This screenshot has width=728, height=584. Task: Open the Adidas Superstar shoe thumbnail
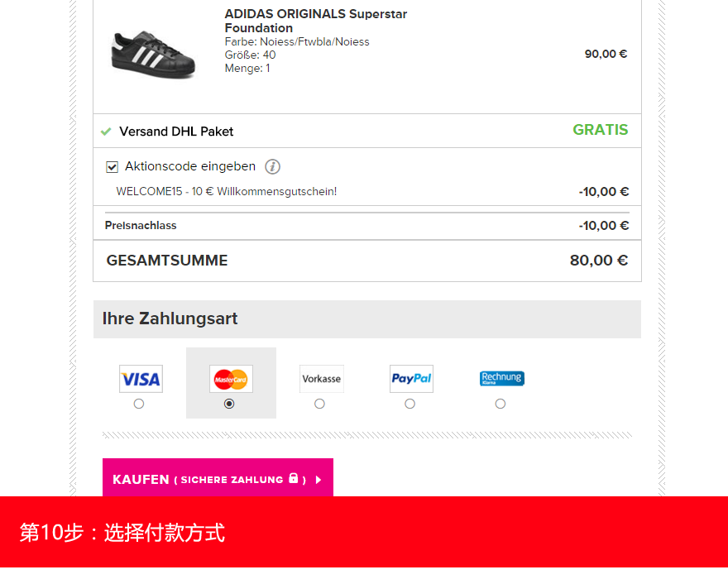pyautogui.click(x=153, y=55)
